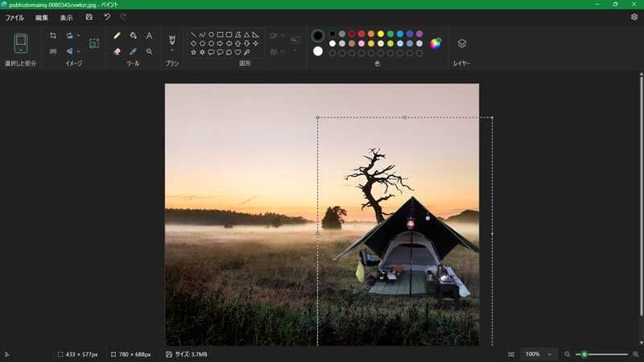The width and height of the screenshot is (644, 362).
Task: Click the Crop image icon
Action: coord(53,36)
